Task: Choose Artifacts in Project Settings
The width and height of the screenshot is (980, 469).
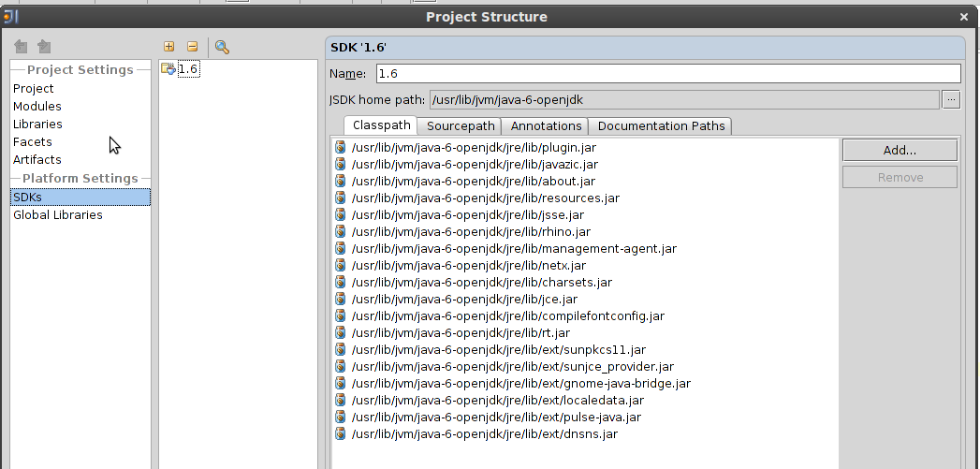Action: pos(37,160)
